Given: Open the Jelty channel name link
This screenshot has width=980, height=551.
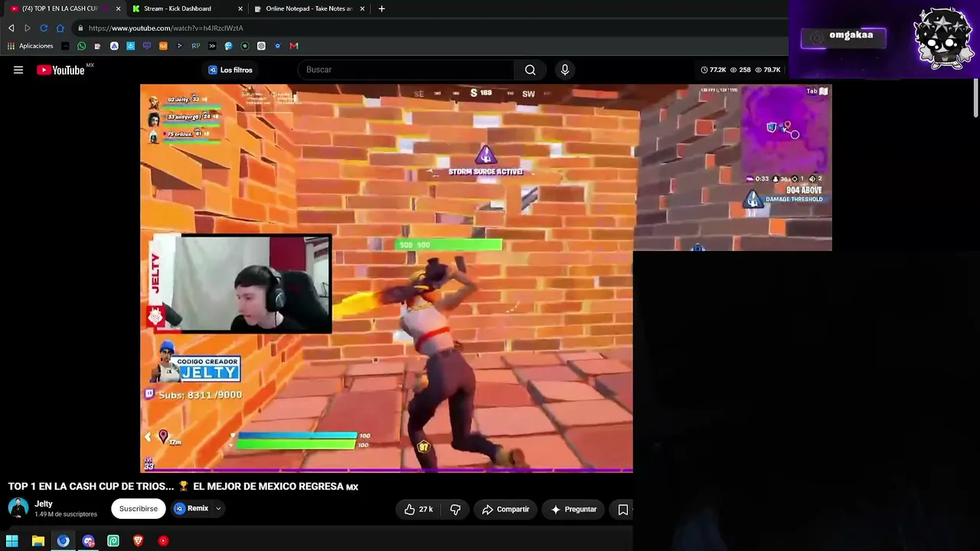Looking at the screenshot, I should (x=44, y=504).
